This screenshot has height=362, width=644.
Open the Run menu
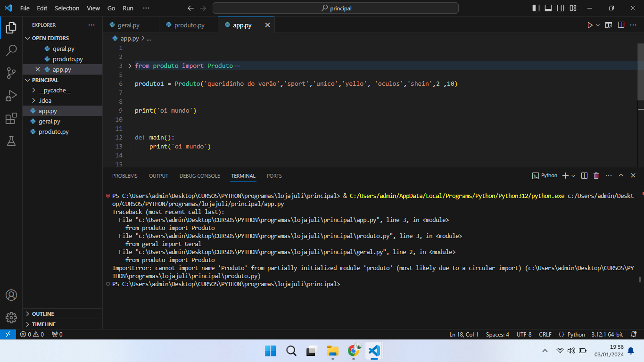coord(128,8)
